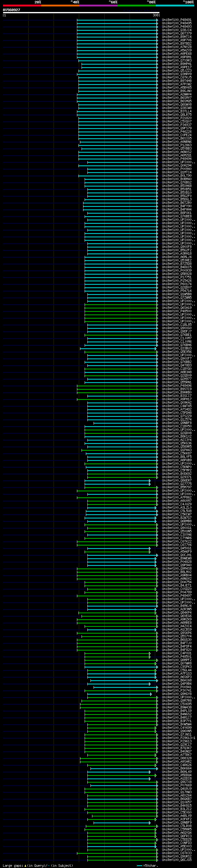
Task: Select UniRef100_C6TK33 label
Action: click(x=176, y=853)
